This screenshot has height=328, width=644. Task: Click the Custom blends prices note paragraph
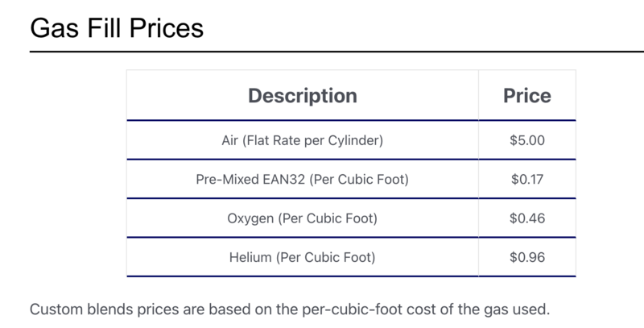coord(289,309)
